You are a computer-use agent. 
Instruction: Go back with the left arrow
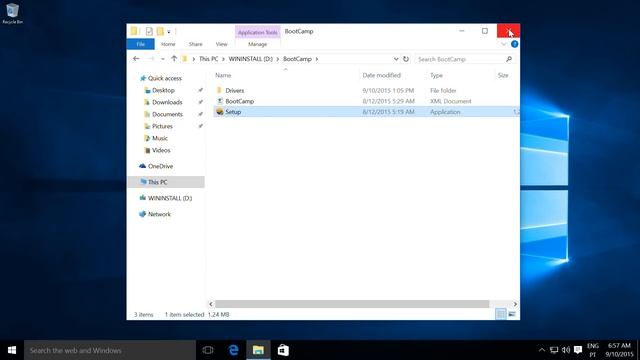(x=136, y=59)
